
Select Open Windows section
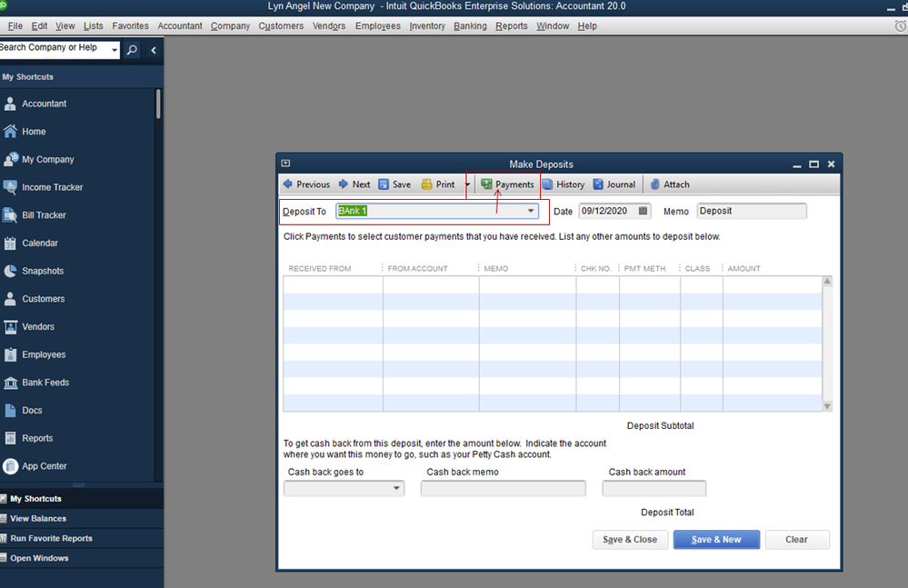[82, 558]
